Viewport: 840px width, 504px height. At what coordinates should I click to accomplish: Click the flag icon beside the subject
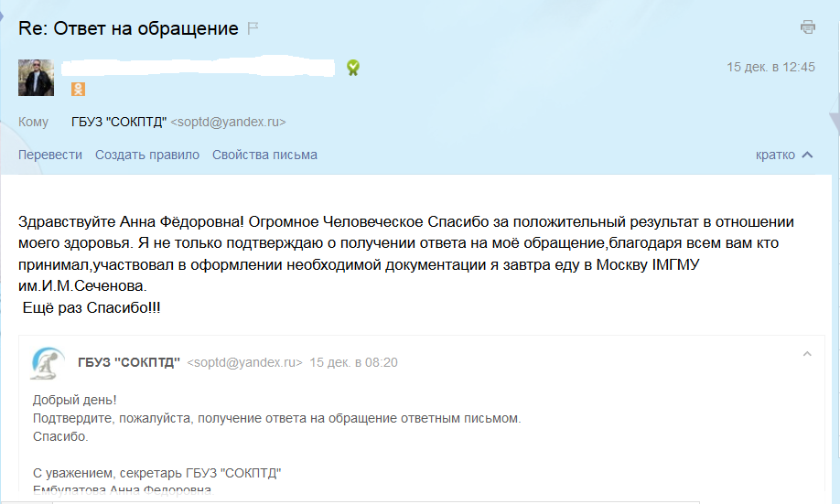tap(253, 28)
